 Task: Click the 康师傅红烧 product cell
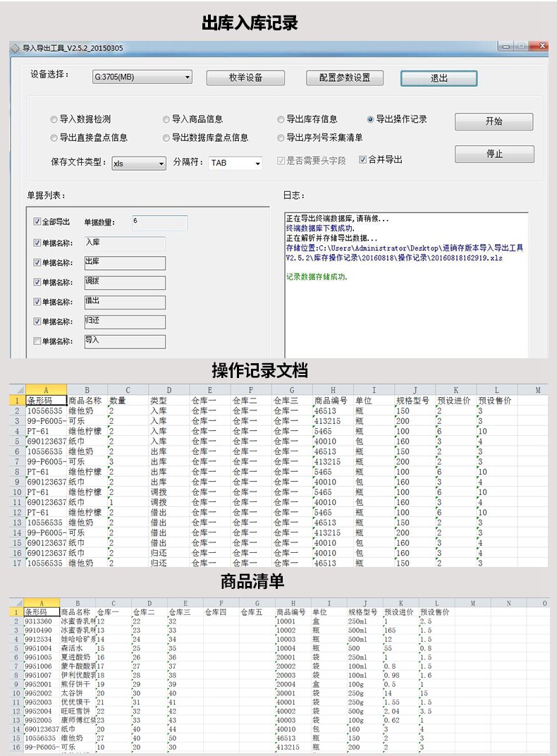click(x=78, y=720)
